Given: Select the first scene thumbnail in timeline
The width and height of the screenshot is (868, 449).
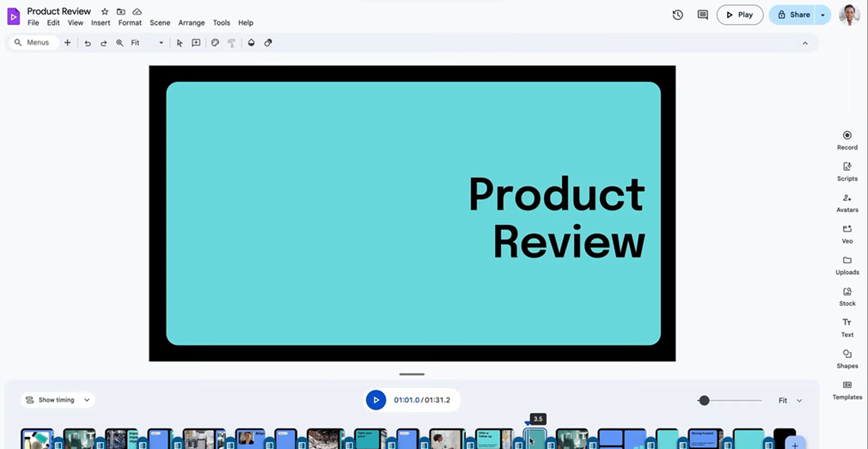Looking at the screenshot, I should coord(37,439).
